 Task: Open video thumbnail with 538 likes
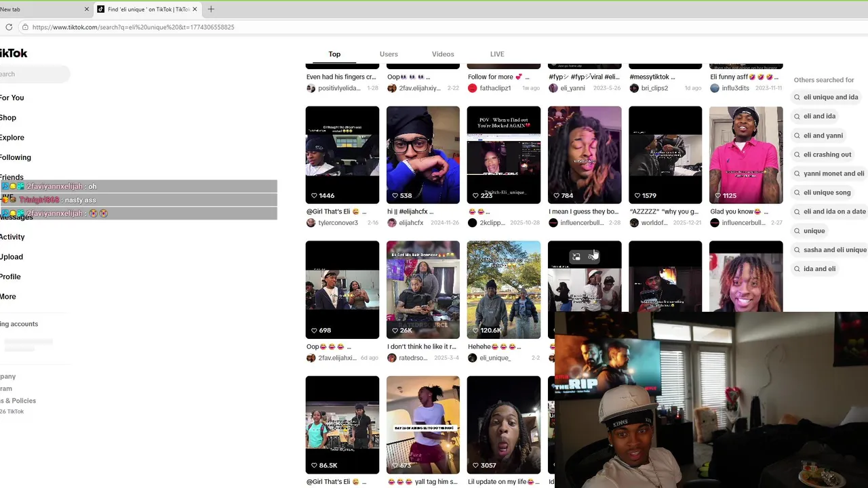click(x=423, y=155)
